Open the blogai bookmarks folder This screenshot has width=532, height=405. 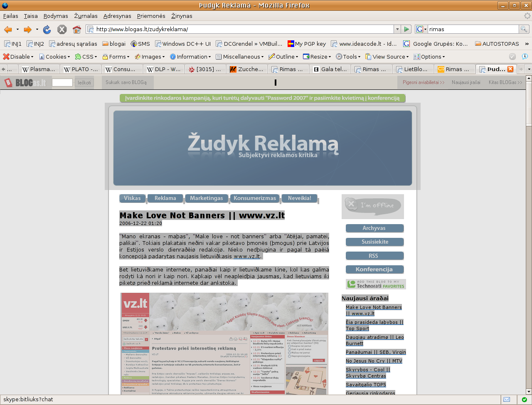[x=114, y=44]
